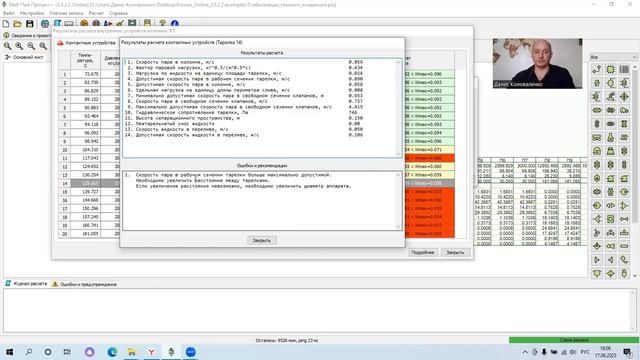Start calculation with the blue-red arrow icon

(x=108, y=24)
